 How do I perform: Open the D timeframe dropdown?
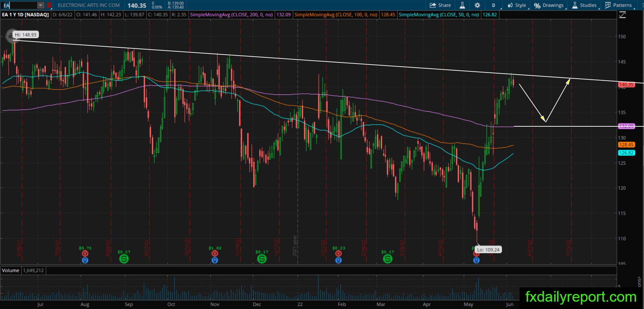coord(494,5)
